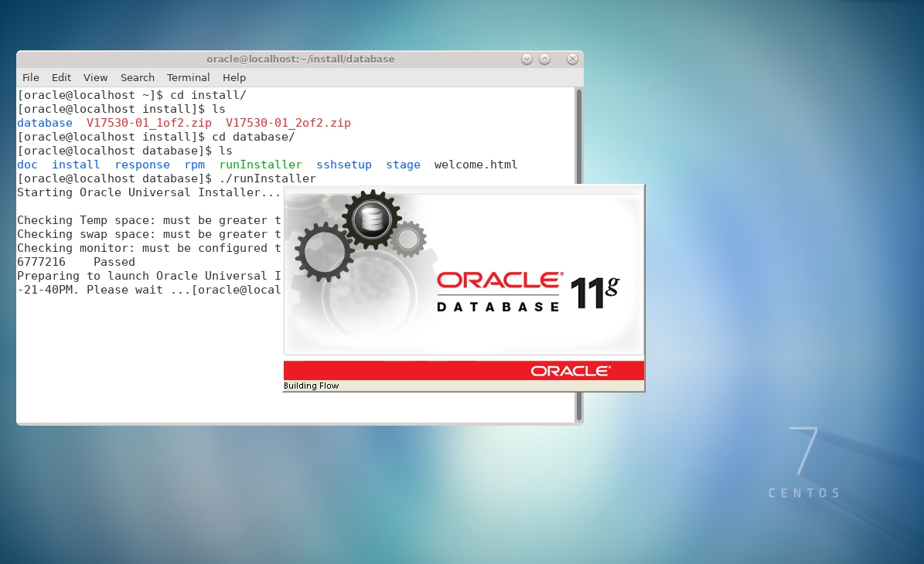This screenshot has width=924, height=564.
Task: Close the terminal window with X icon
Action: (x=572, y=59)
